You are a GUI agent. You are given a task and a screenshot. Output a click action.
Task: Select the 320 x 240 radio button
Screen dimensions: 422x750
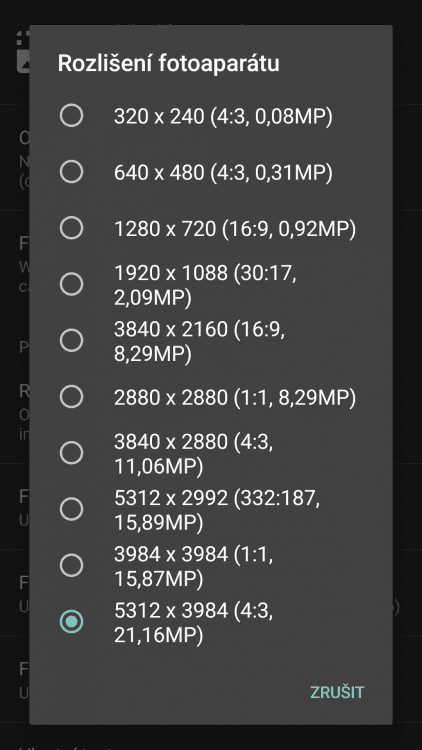(71, 116)
